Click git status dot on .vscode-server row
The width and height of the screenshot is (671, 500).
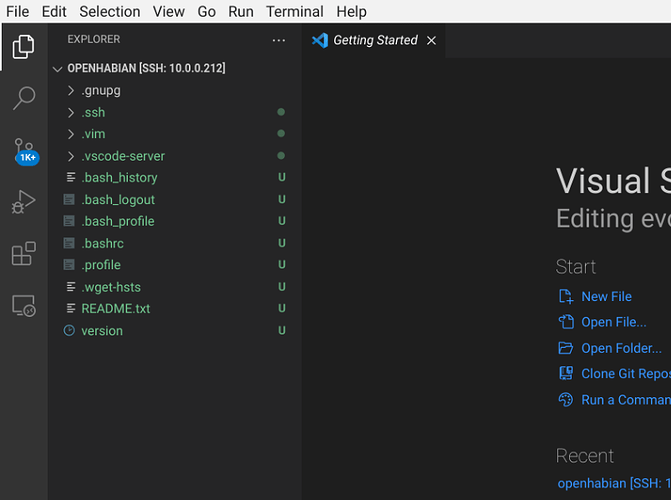[x=281, y=156]
